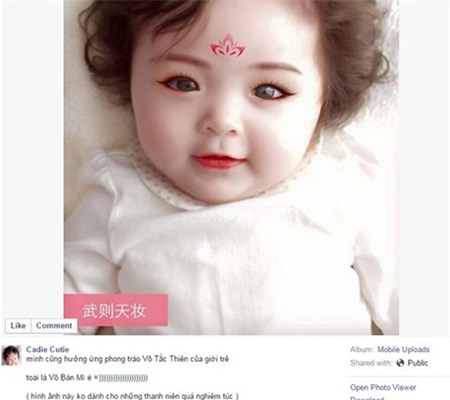
Task: Like this photo
Action: coord(18,326)
